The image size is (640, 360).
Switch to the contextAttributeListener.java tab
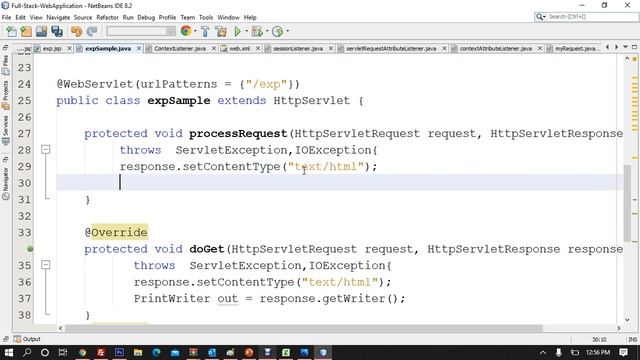pos(496,49)
